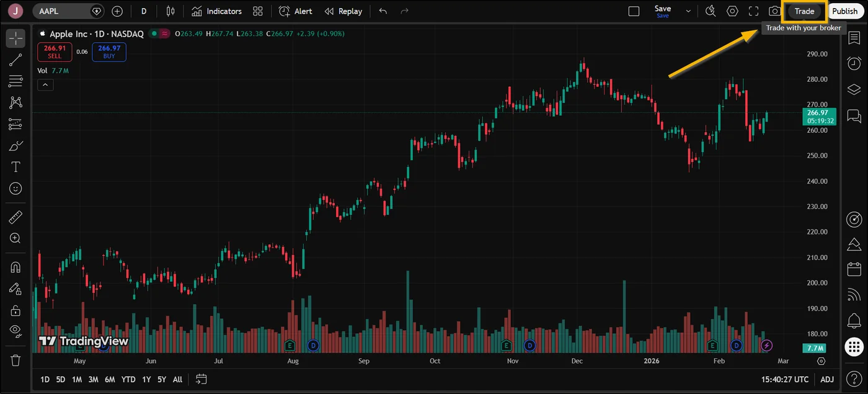
Task: Toggle ADJ dividend adjustment
Action: click(x=827, y=379)
